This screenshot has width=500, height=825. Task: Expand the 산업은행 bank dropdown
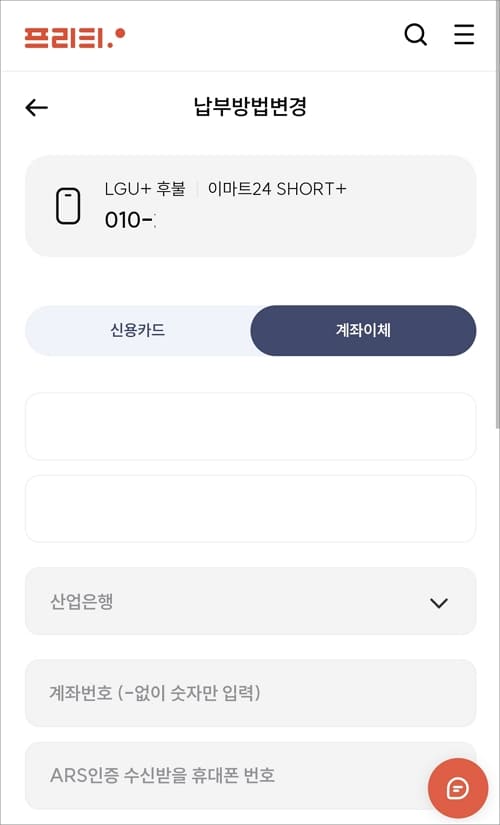(251, 601)
